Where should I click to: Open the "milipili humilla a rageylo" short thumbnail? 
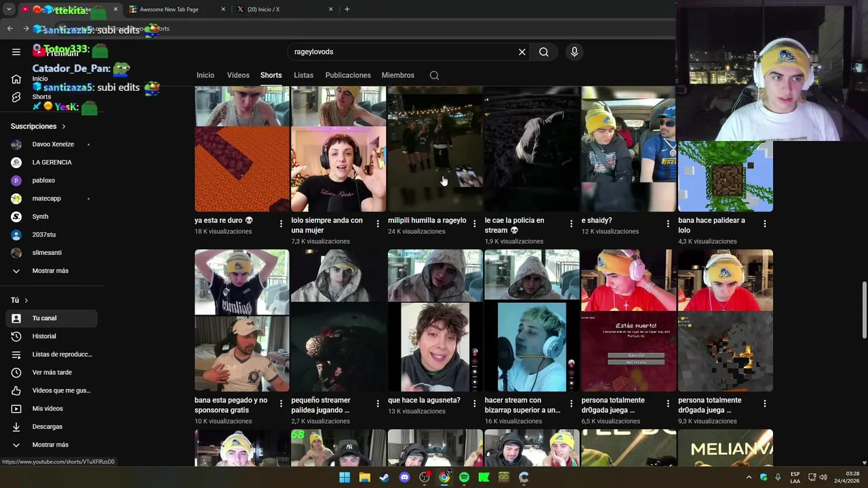[435, 149]
